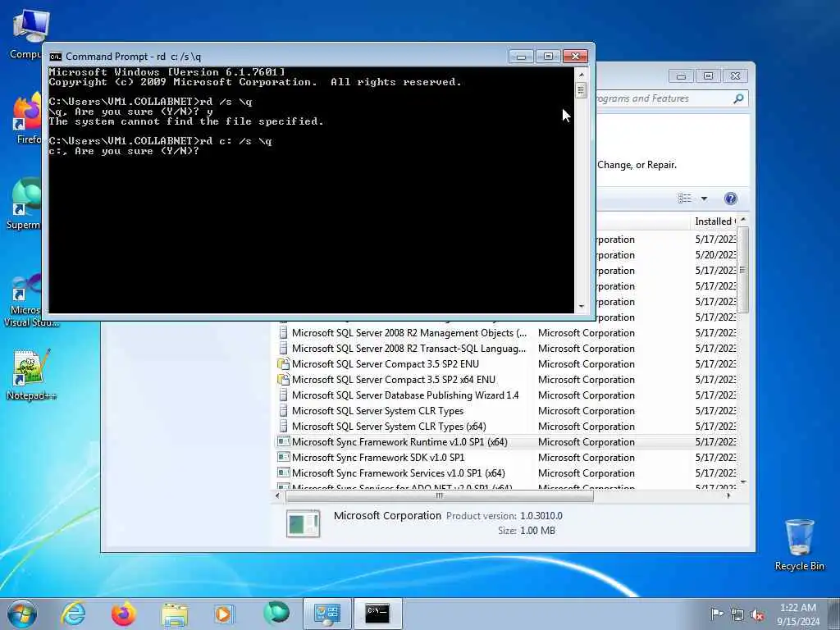This screenshot has height=630, width=840.
Task: Expand the view options dropdown arrow
Action: (704, 199)
